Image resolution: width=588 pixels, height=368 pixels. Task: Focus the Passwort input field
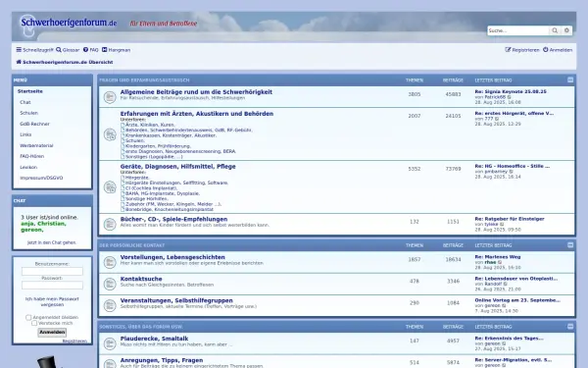[52, 285]
